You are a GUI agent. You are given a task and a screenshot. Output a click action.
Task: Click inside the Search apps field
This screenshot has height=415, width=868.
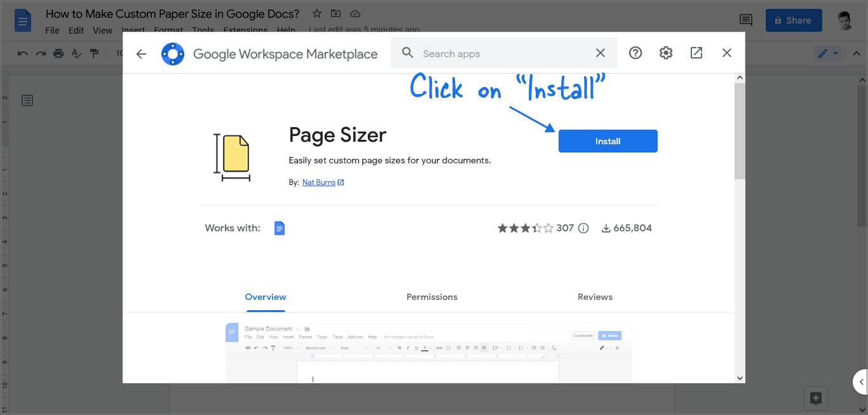pyautogui.click(x=502, y=53)
